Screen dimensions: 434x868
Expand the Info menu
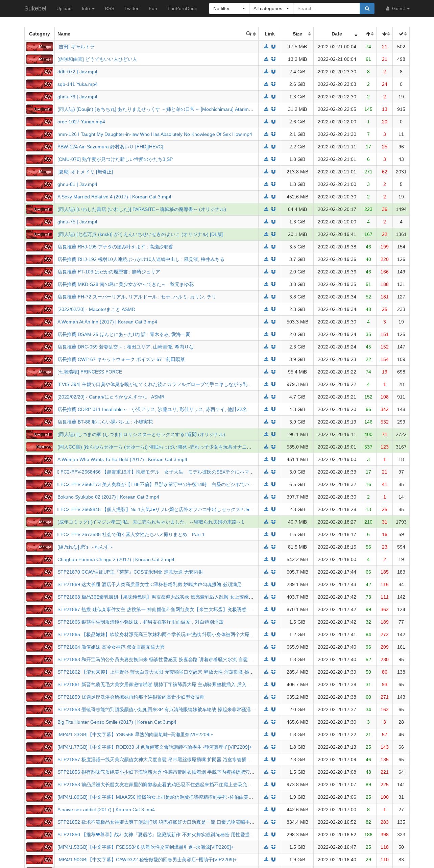click(x=88, y=8)
